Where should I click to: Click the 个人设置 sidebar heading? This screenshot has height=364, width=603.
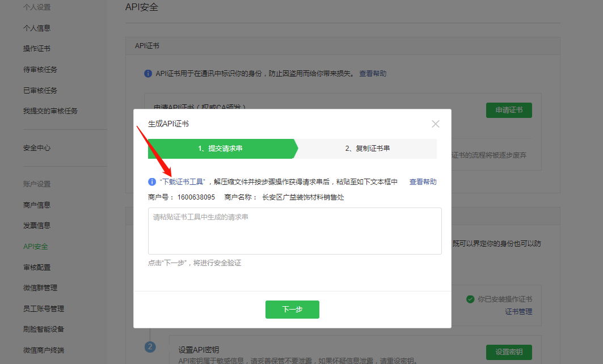(x=36, y=7)
